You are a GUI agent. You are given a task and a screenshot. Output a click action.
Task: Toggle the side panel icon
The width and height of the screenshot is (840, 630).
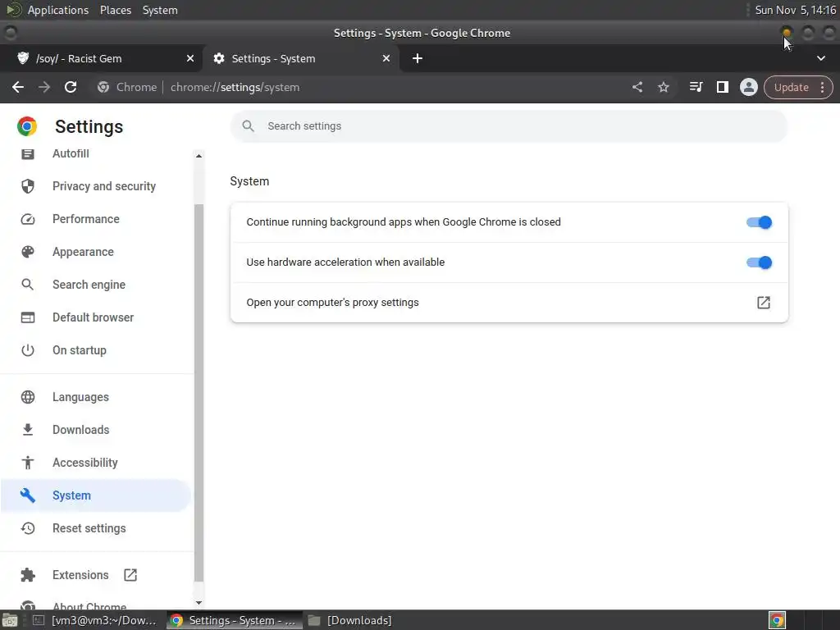click(x=722, y=87)
